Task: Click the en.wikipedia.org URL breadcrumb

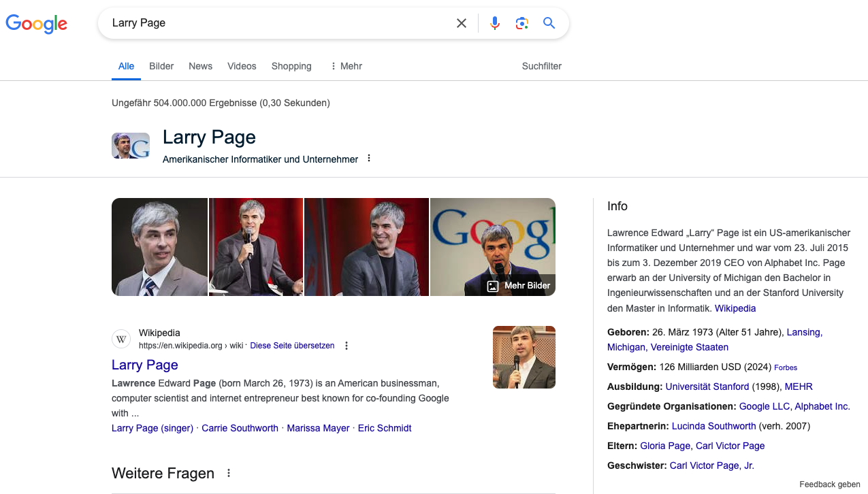Action: (191, 346)
